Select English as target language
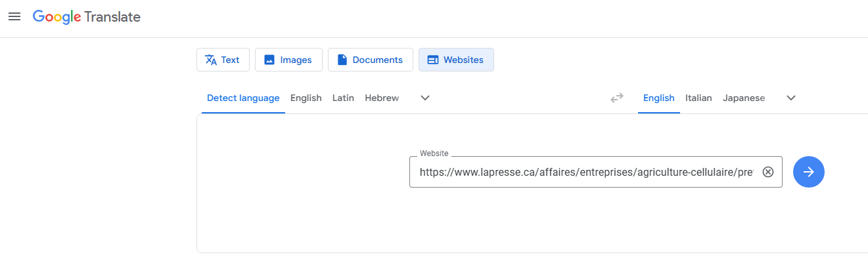 click(658, 98)
